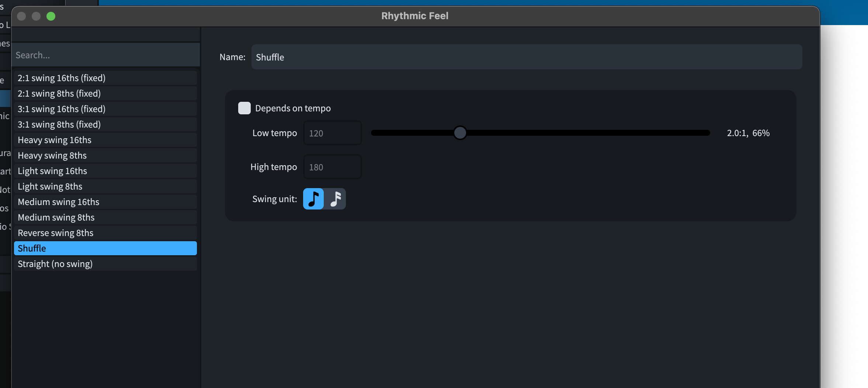Select the eighth note swing unit
Viewport: 868px width, 388px height.
(313, 199)
